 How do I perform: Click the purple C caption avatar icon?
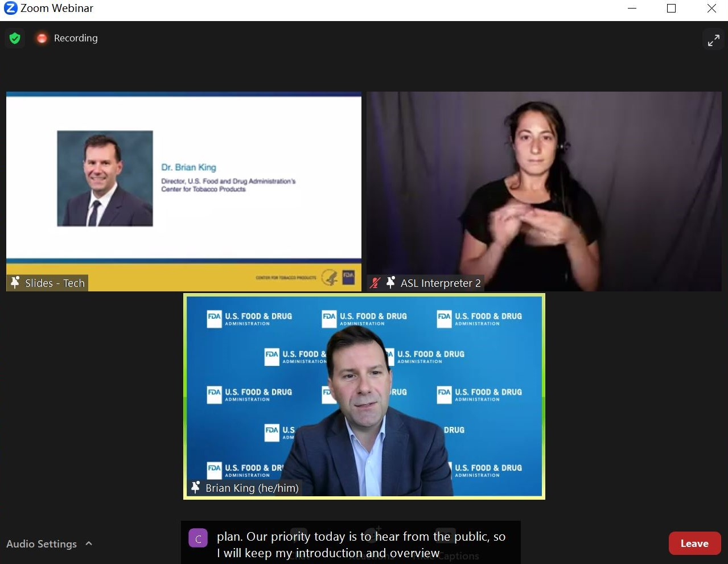click(198, 539)
